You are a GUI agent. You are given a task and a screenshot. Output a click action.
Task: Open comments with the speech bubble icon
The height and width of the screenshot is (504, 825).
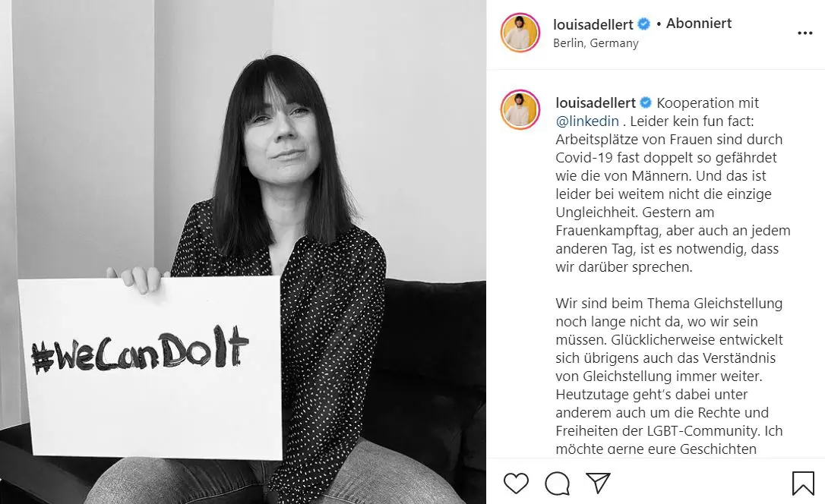pos(557,483)
